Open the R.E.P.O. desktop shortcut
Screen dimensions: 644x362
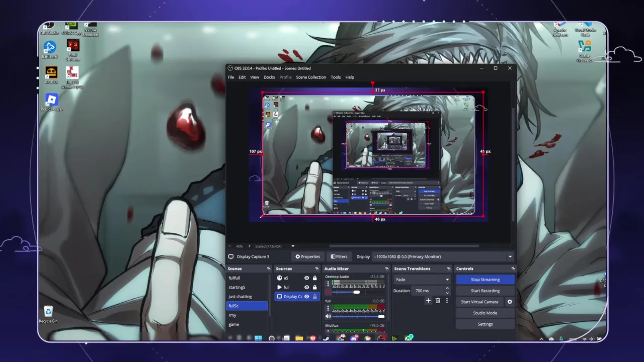[51, 74]
